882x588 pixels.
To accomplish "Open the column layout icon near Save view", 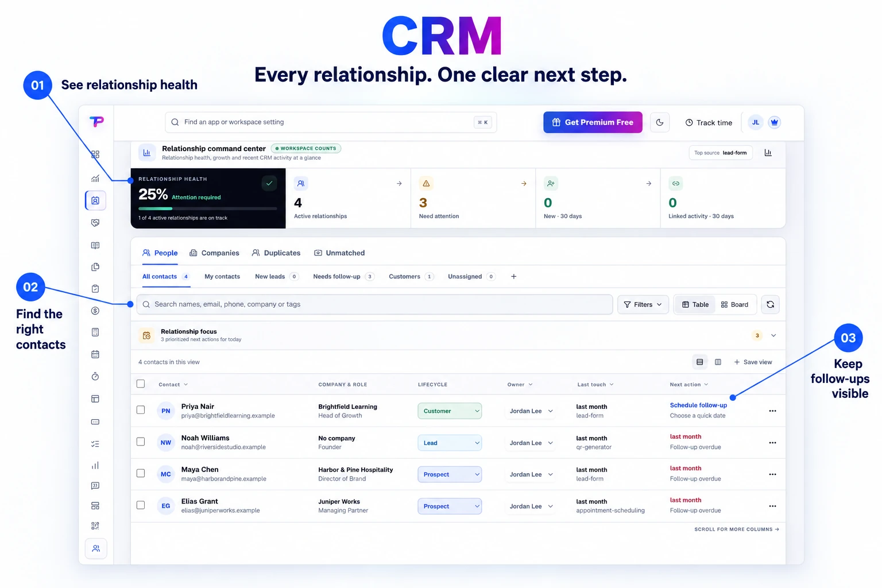I will tap(718, 362).
